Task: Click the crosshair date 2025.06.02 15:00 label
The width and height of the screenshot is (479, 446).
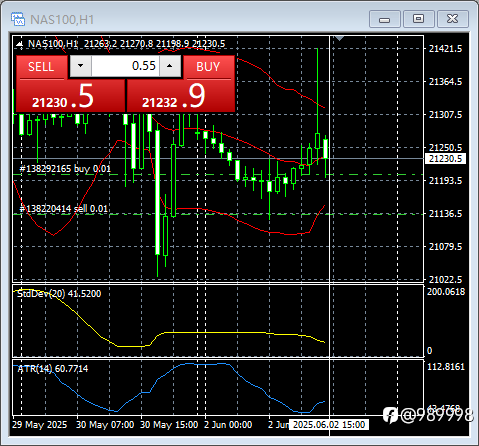Action: [x=329, y=425]
